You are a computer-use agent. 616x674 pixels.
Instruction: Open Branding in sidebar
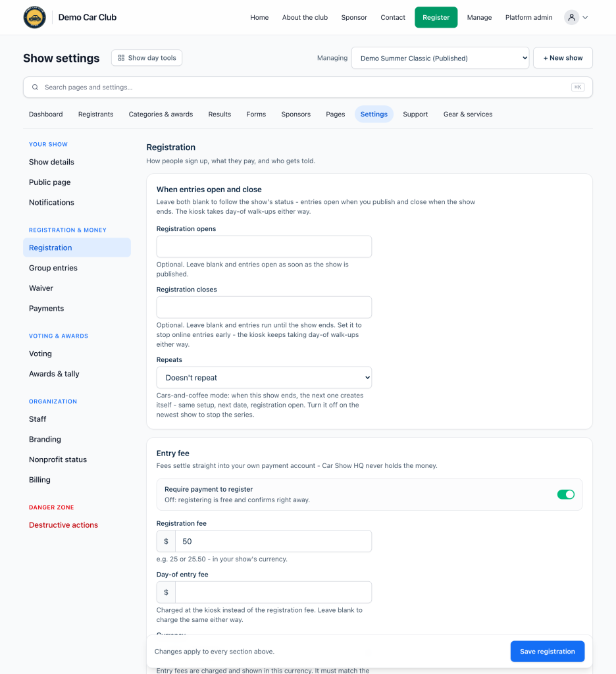(x=77, y=439)
